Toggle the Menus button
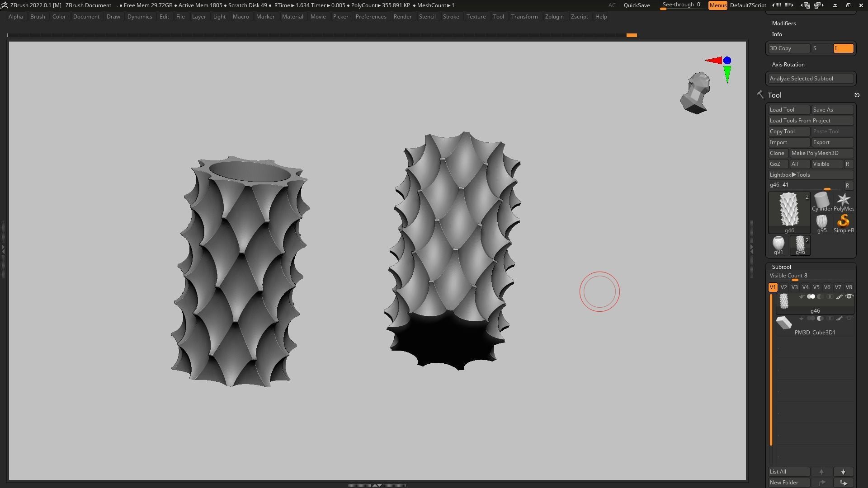 (717, 5)
